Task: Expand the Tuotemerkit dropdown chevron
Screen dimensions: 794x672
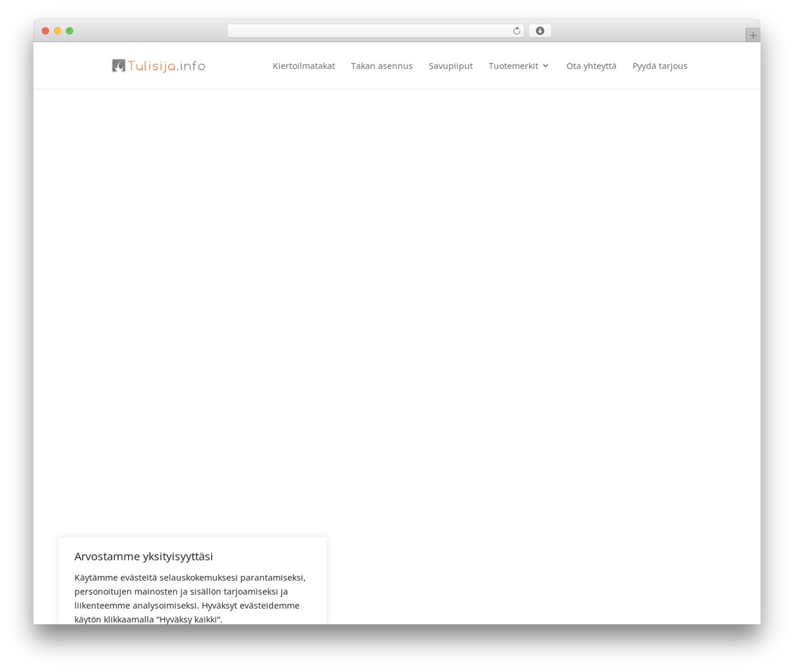Action: click(x=545, y=66)
